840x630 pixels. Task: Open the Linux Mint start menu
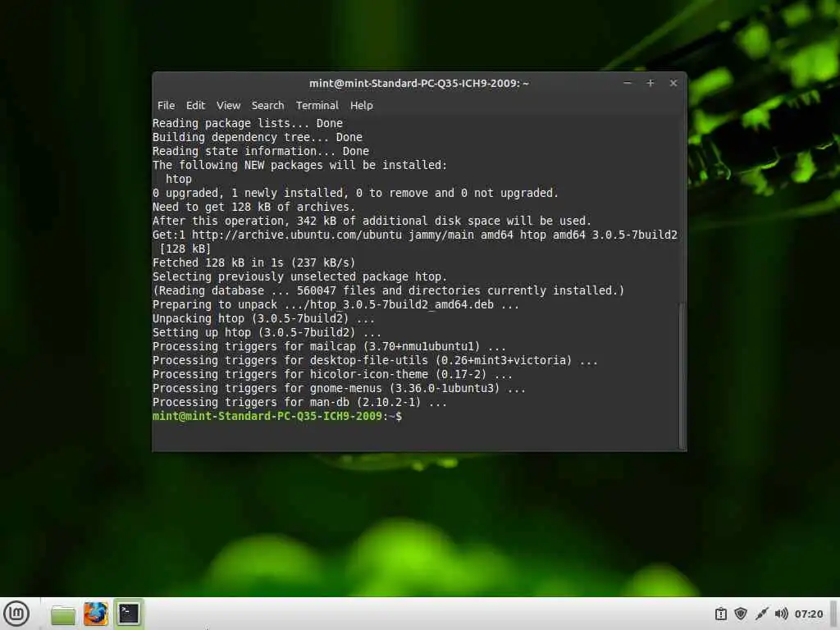point(16,614)
